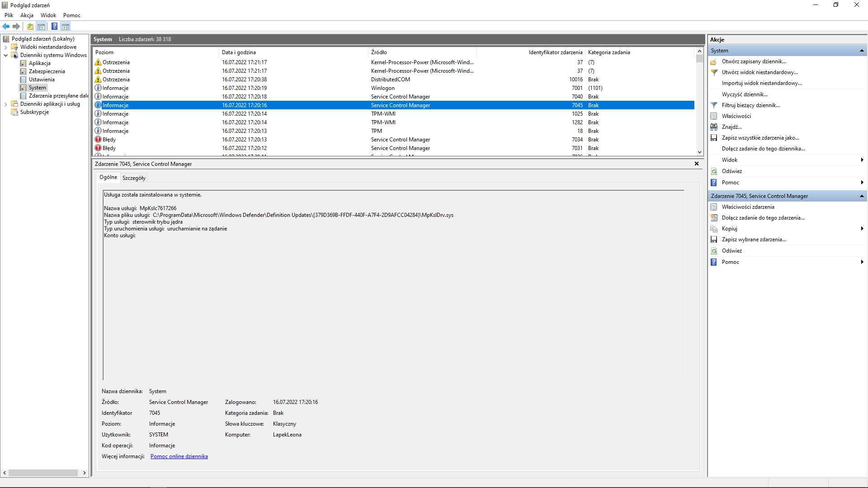
Task: Open the Kopiuj submenu arrow
Action: pyautogui.click(x=862, y=229)
